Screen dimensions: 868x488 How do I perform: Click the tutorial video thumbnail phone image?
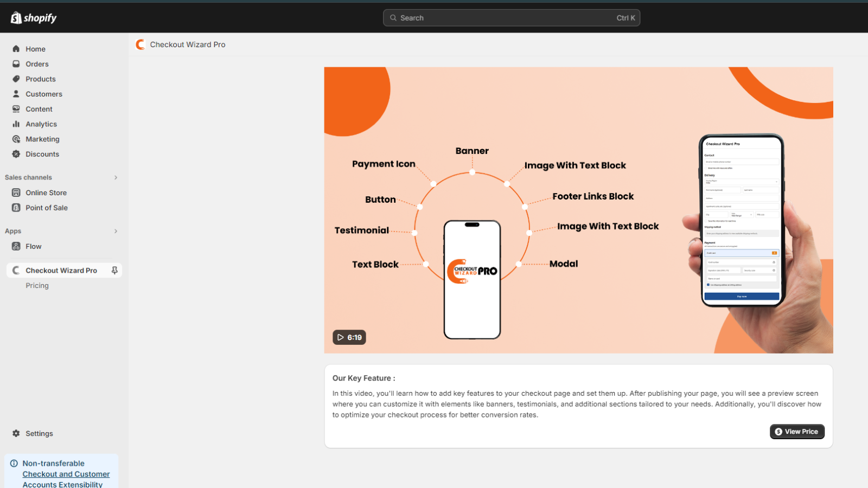pos(472,280)
